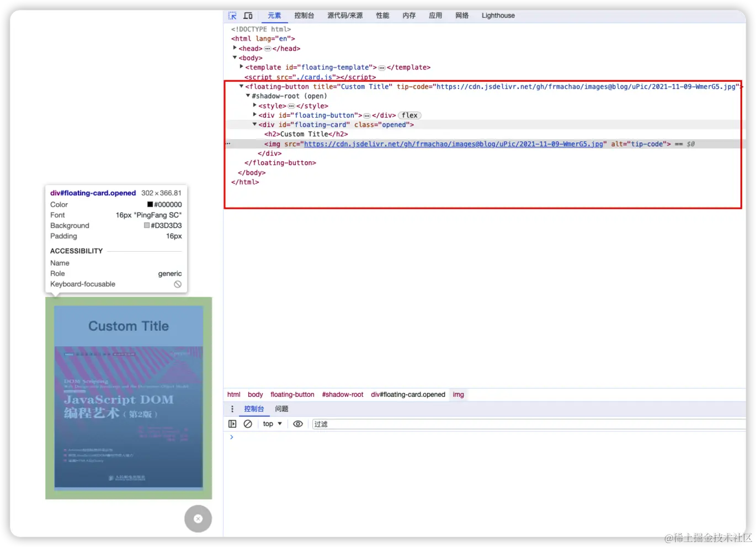756x547 pixels.
Task: Select img in the breadcrumb bar
Action: (x=459, y=395)
